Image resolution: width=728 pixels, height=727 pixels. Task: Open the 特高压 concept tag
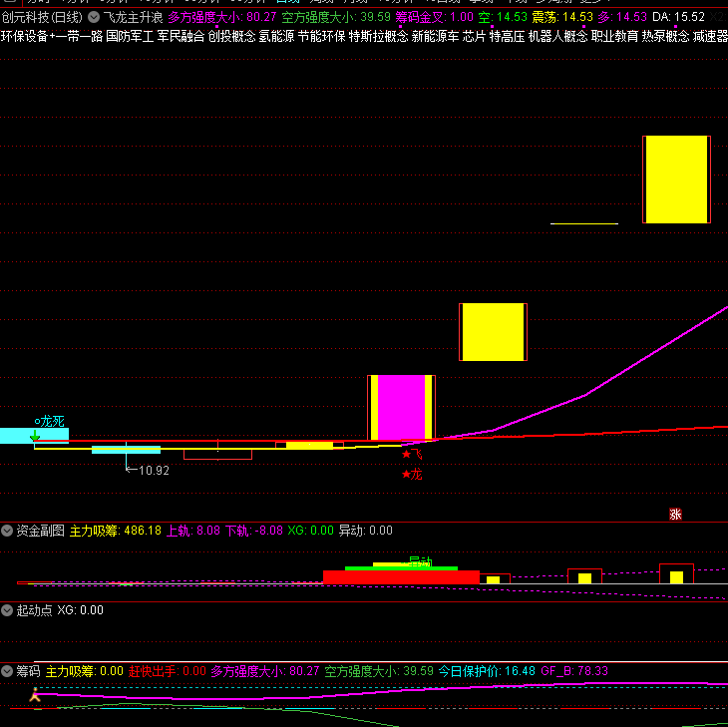pyautogui.click(x=507, y=36)
